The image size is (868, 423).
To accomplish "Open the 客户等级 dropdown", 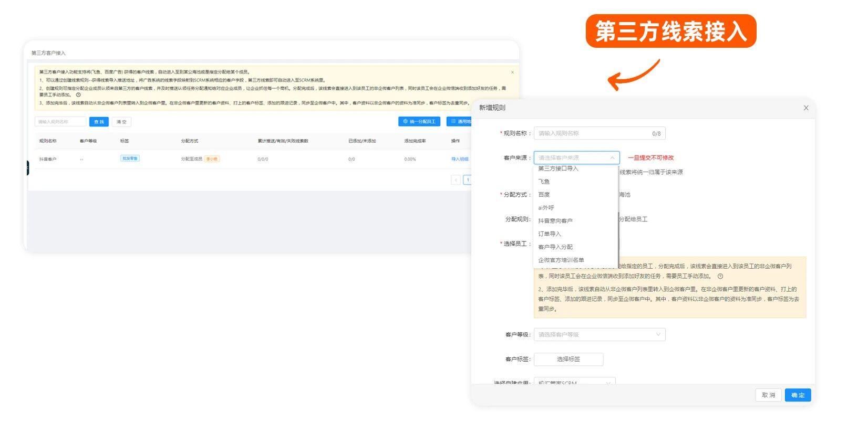I will (x=599, y=335).
